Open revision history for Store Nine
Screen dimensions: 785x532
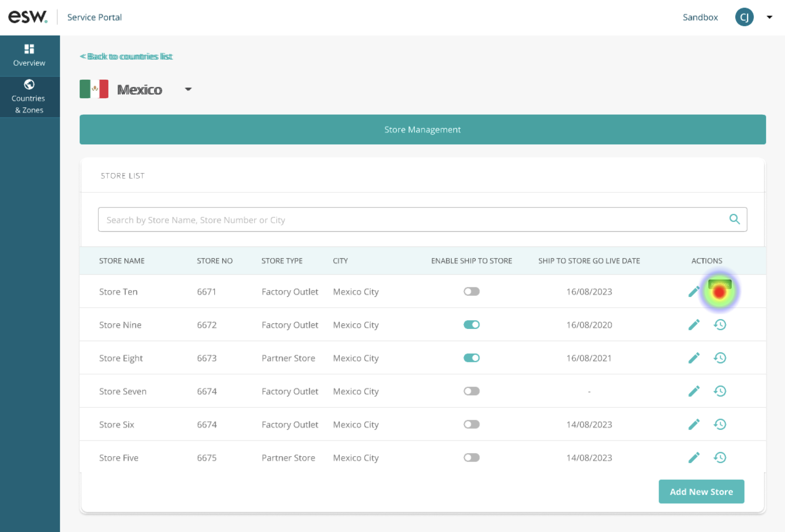[x=720, y=325]
